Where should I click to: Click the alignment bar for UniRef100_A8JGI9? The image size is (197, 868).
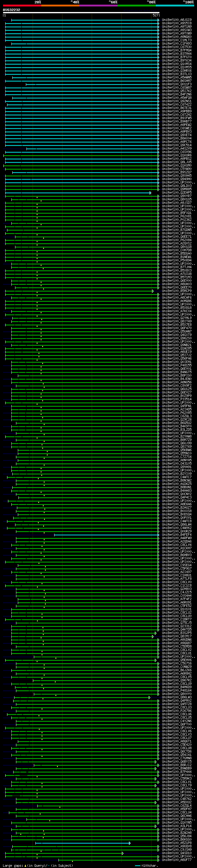tap(86, 20)
